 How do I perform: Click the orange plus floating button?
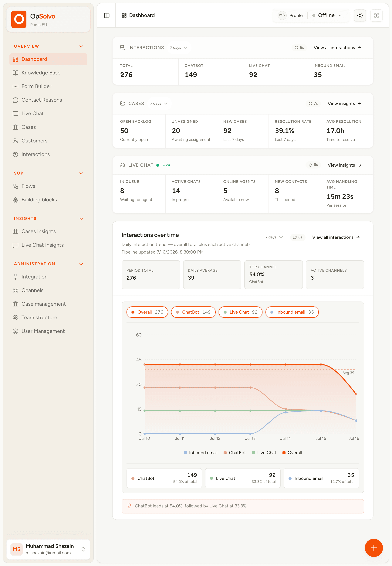point(373,547)
